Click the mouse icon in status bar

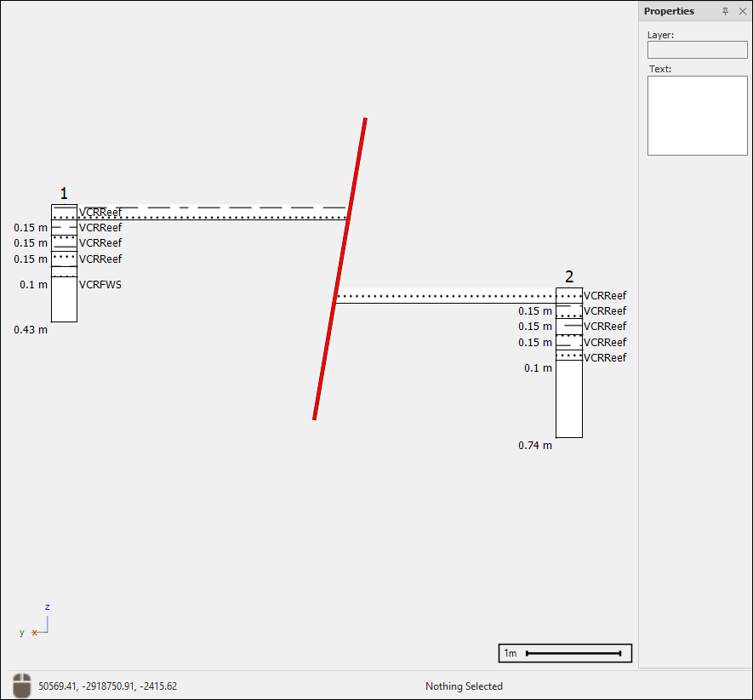[22, 686]
